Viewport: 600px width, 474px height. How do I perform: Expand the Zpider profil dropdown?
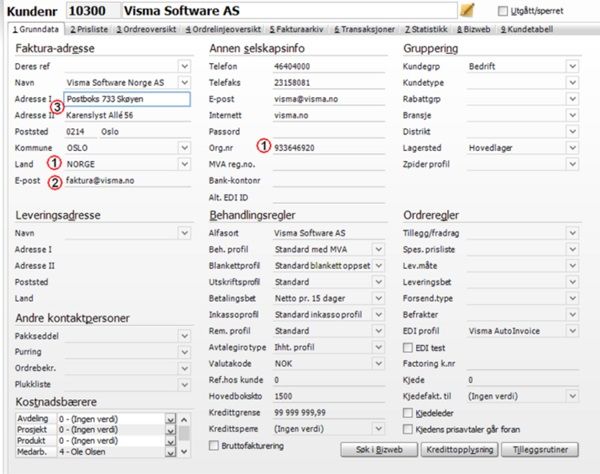tap(572, 164)
